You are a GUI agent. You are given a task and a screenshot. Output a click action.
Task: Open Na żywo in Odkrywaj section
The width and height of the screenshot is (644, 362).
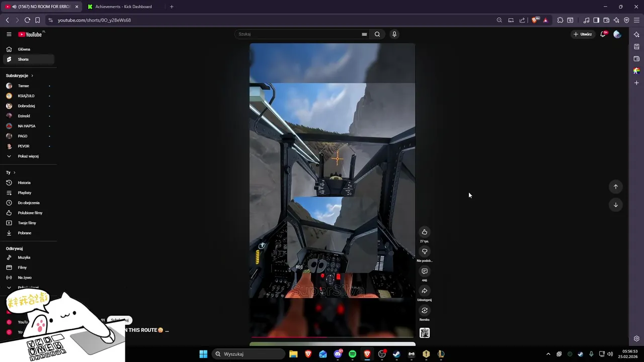28,278
